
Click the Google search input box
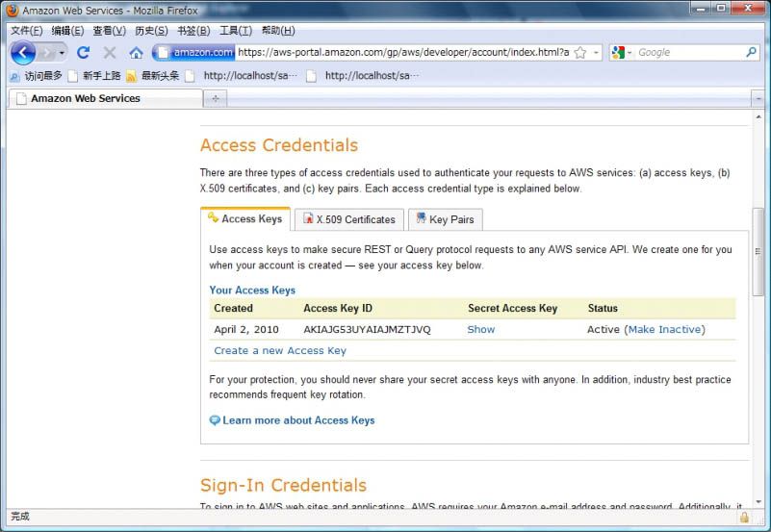pyautogui.click(x=690, y=53)
